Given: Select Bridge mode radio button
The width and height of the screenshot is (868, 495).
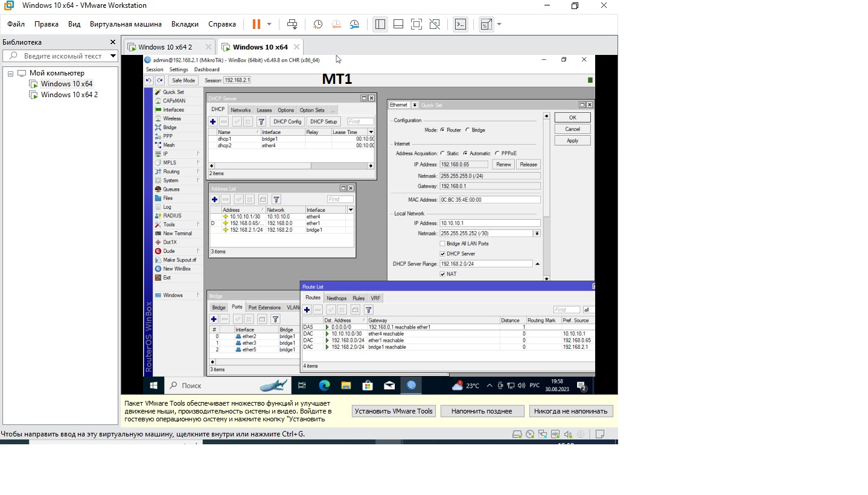Looking at the screenshot, I should pyautogui.click(x=466, y=130).
